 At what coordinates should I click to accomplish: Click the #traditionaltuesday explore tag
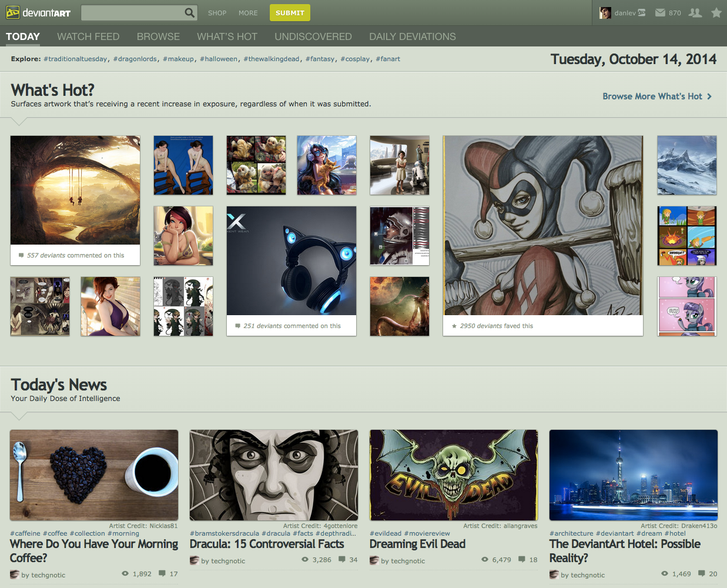pyautogui.click(x=75, y=59)
